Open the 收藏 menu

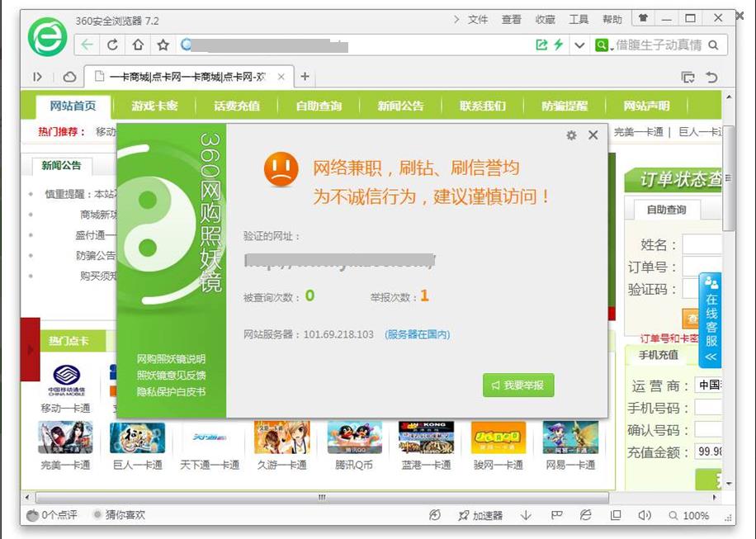pyautogui.click(x=545, y=19)
